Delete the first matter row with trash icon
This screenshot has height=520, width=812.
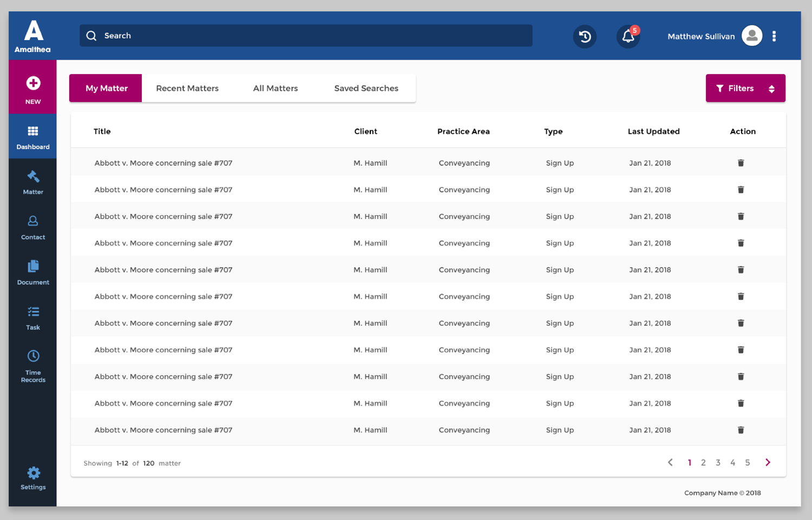click(741, 163)
